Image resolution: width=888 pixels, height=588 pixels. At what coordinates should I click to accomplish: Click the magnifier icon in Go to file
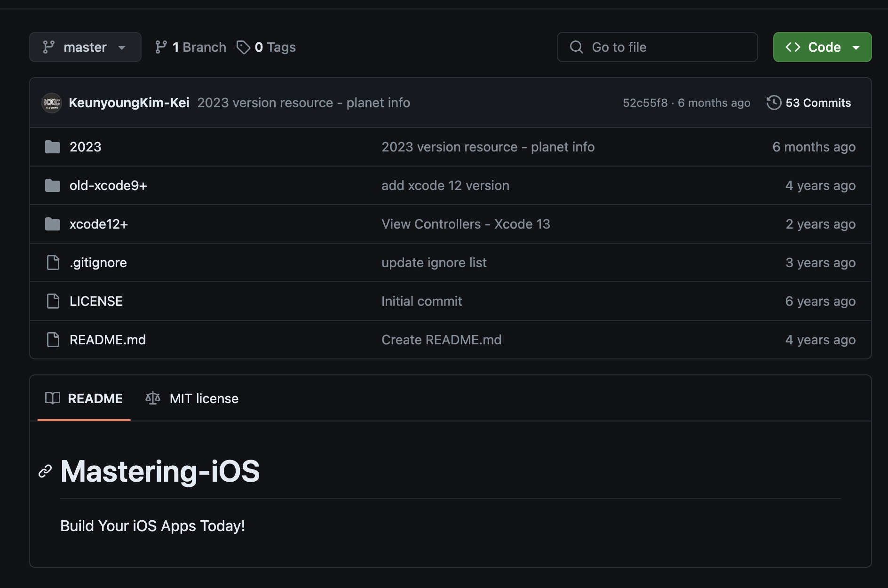point(576,47)
